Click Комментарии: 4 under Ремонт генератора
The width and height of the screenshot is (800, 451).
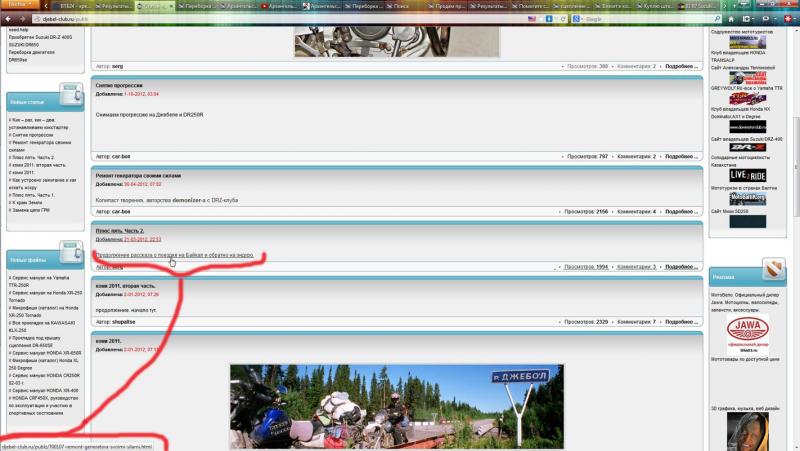point(637,211)
